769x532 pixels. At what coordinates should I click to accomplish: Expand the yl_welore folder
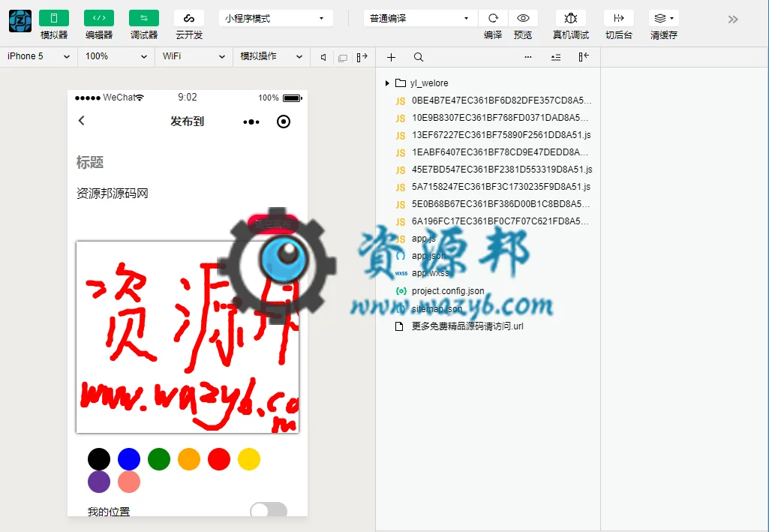tap(387, 83)
